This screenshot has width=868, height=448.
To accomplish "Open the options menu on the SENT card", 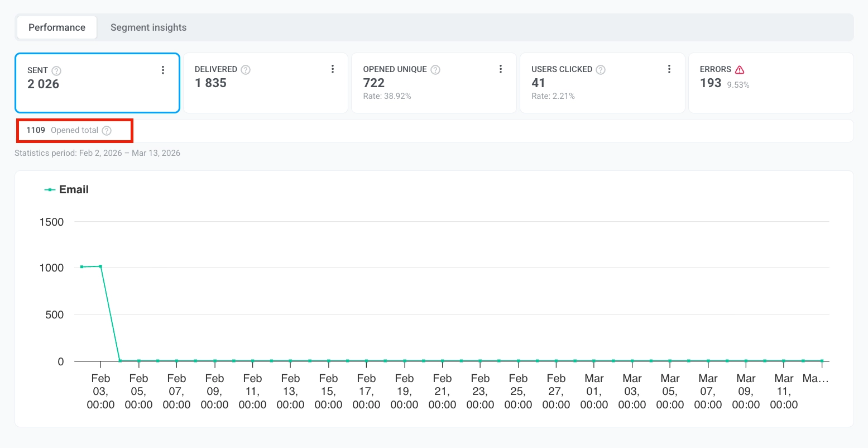I will click(163, 69).
